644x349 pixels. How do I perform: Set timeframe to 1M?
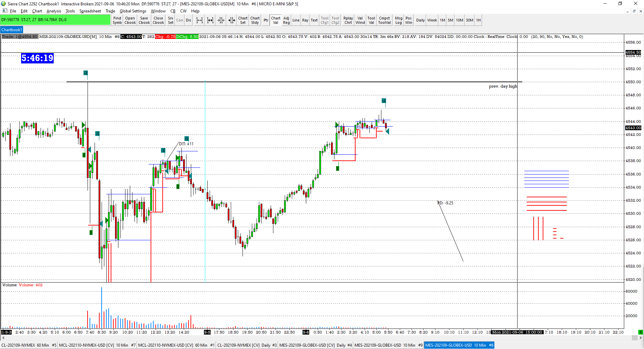pyautogui.click(x=442, y=20)
